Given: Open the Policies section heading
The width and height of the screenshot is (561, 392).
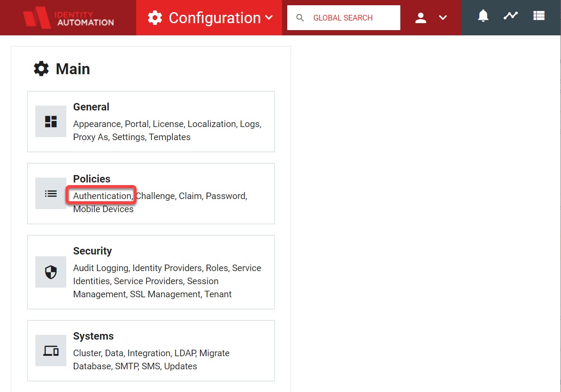Looking at the screenshot, I should tap(92, 179).
